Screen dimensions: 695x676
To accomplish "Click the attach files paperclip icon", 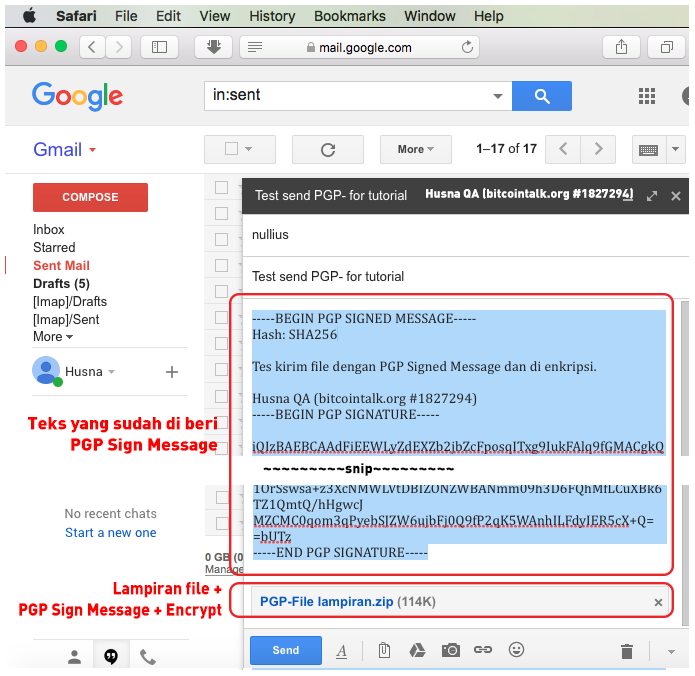I will coord(384,651).
